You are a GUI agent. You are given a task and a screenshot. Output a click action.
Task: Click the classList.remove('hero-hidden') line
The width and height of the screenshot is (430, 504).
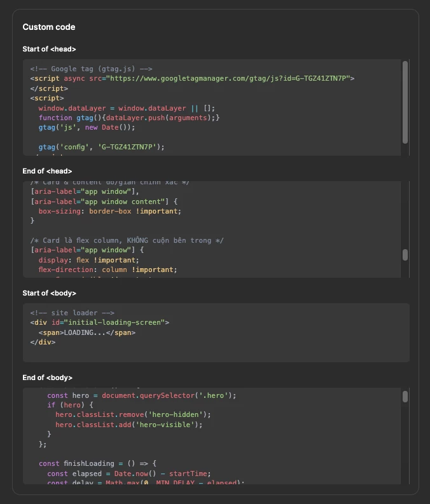pos(133,414)
